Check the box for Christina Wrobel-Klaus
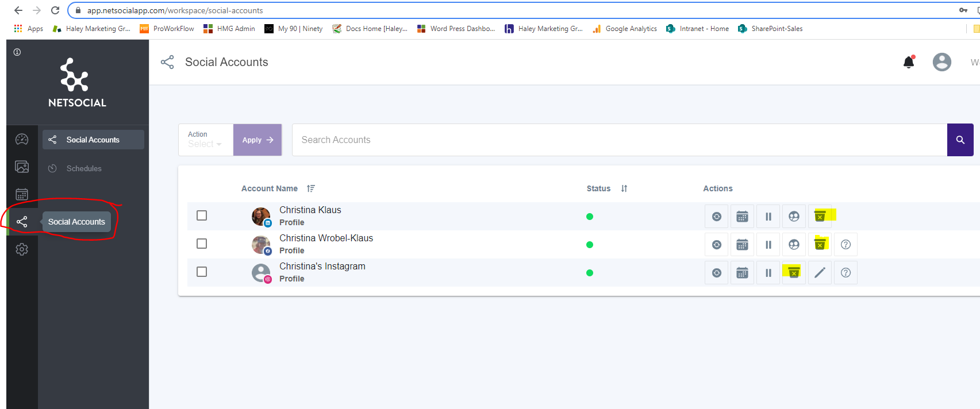The width and height of the screenshot is (980, 409). coord(202,244)
